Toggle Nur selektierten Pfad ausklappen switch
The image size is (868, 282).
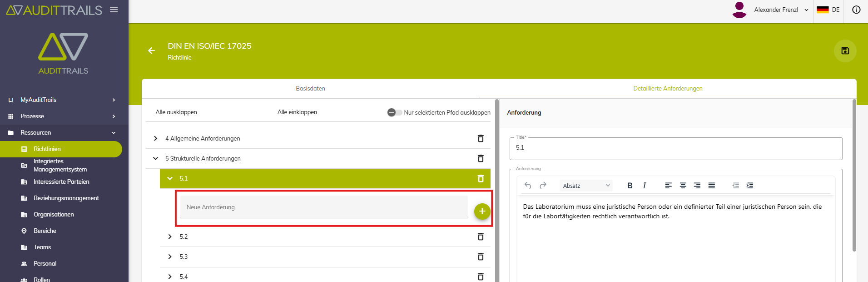pyautogui.click(x=394, y=112)
